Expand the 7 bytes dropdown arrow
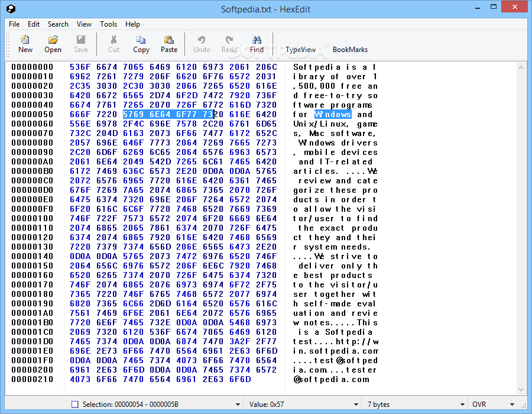Screen dimensions: 532x414 (462, 405)
